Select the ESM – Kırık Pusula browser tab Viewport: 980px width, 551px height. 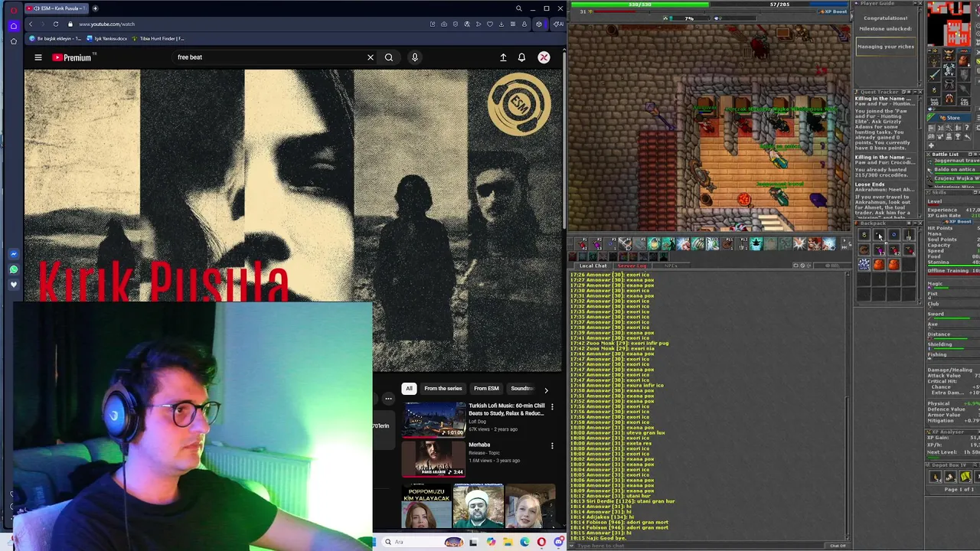tap(56, 8)
